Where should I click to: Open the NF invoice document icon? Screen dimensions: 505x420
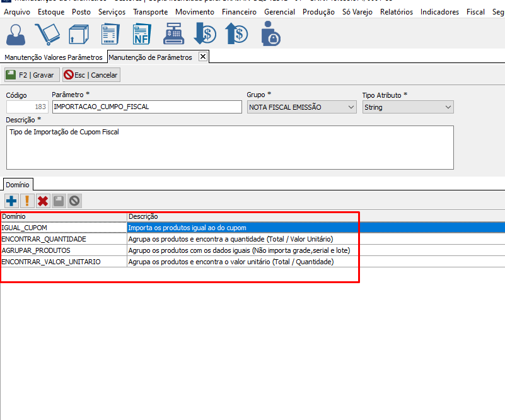(142, 34)
